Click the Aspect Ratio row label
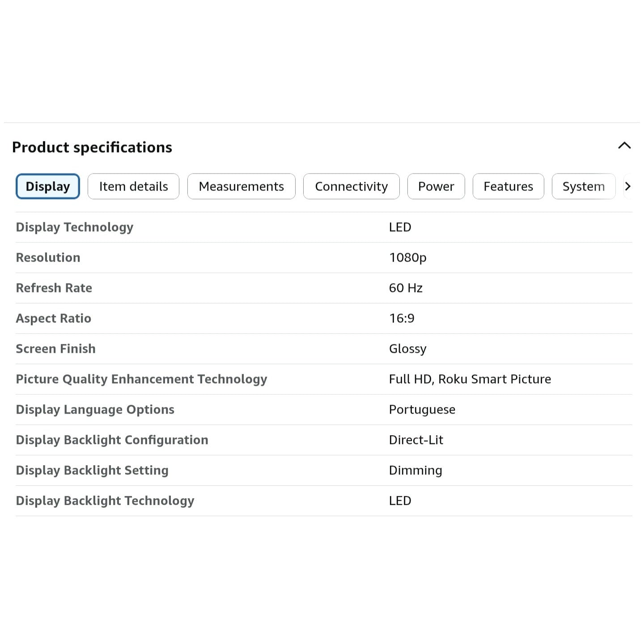Viewport: 644px width, 644px height. [x=54, y=318]
